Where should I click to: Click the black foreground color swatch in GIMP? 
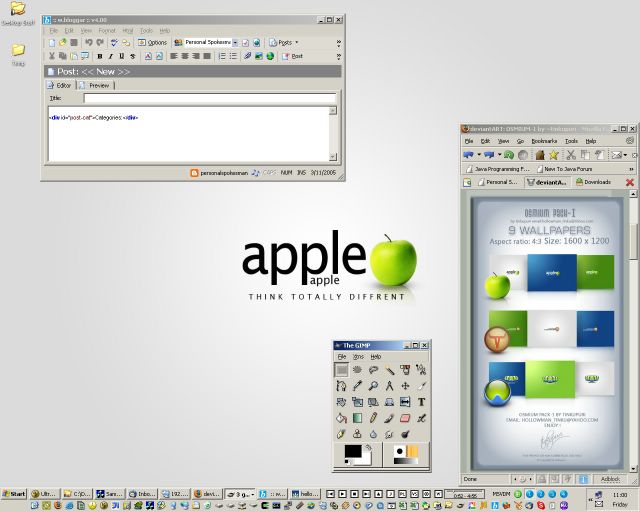pos(353,451)
